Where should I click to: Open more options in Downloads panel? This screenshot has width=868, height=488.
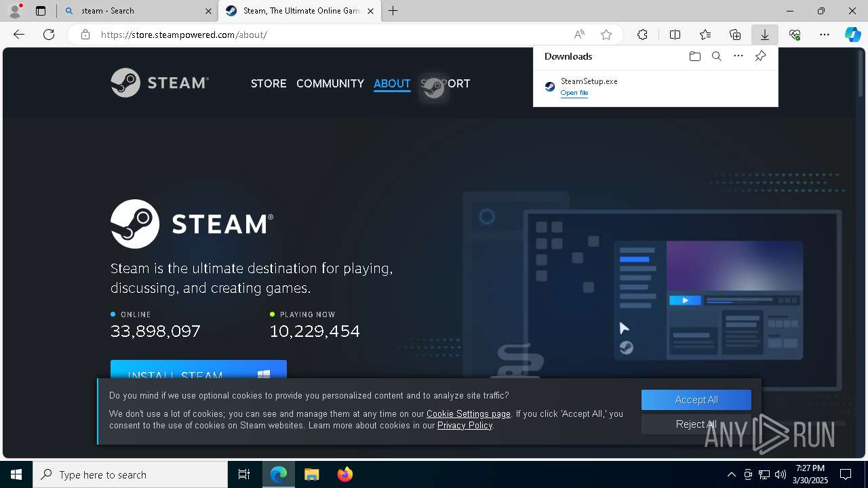click(738, 56)
